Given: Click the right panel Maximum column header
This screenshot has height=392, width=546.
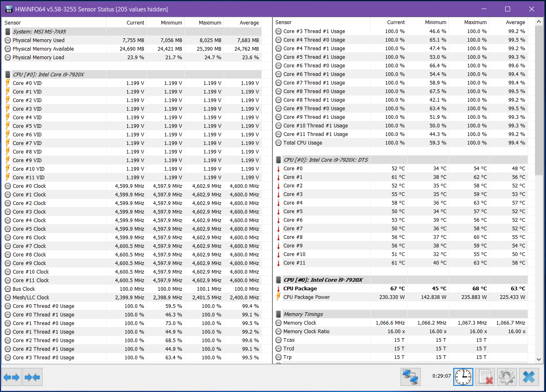Looking at the screenshot, I should click(x=469, y=22).
